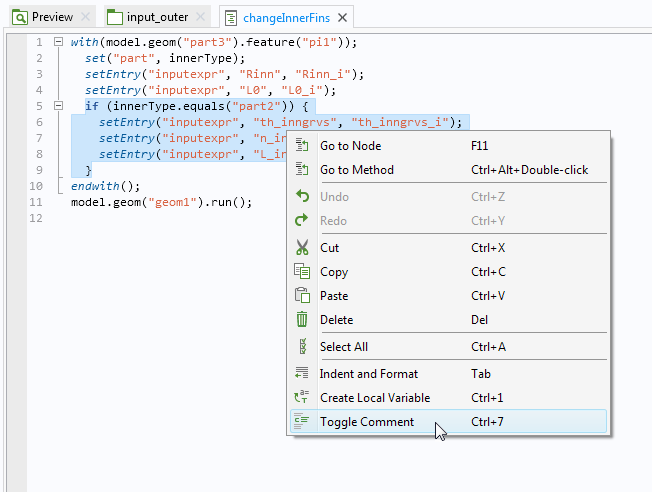Click the Undo menu entry

pyautogui.click(x=334, y=197)
